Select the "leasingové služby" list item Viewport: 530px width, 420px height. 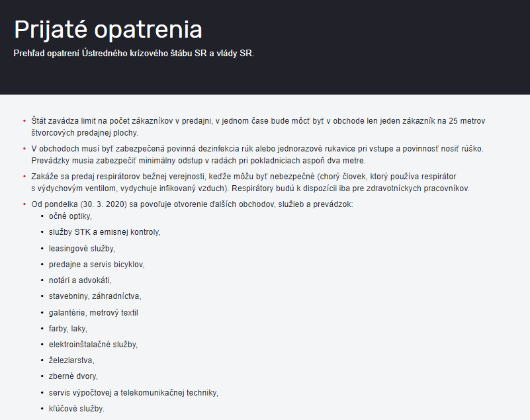(82, 248)
